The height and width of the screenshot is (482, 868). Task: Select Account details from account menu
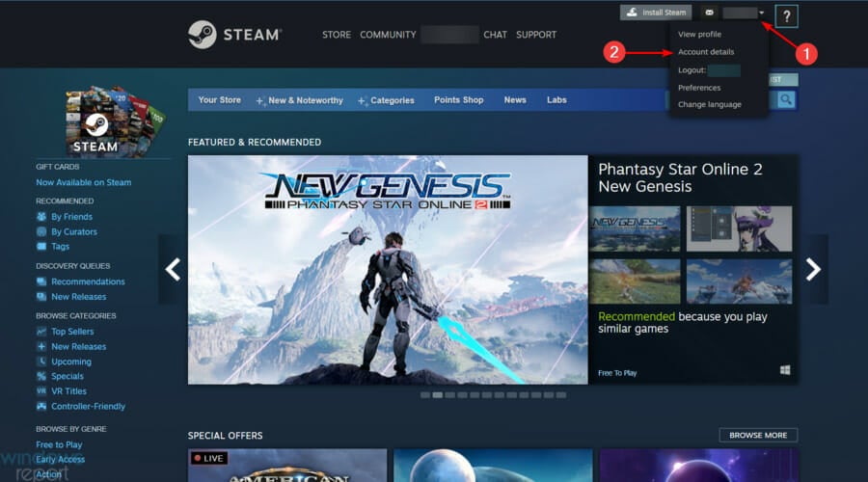click(x=706, y=51)
